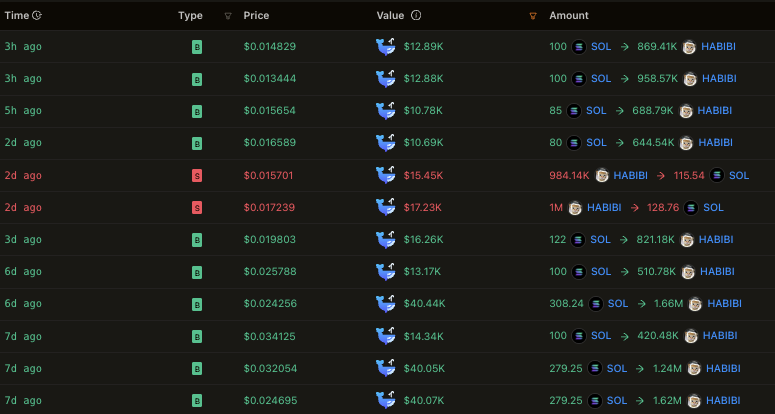Click the buy badge in the $0.014829 row
Image resolution: width=775 pixels, height=414 pixels.
pyautogui.click(x=197, y=47)
